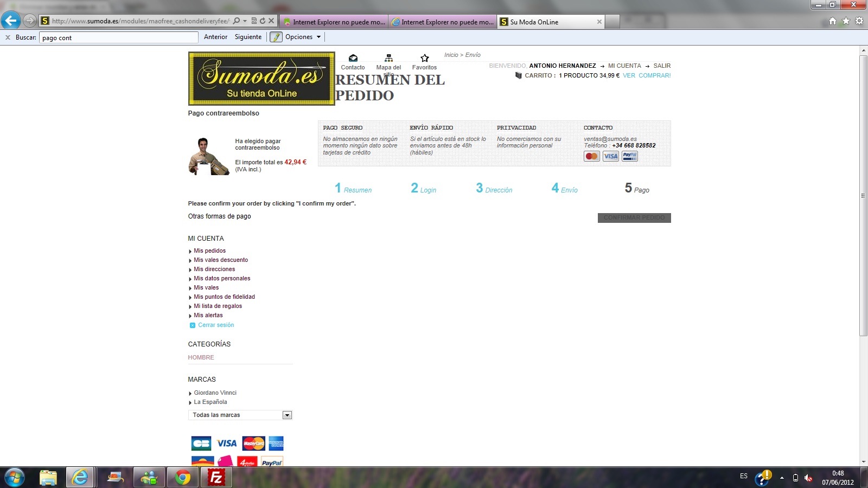The height and width of the screenshot is (488, 868).
Task: Click the CONFIRMAR PEDIDO button
Action: 634,217
